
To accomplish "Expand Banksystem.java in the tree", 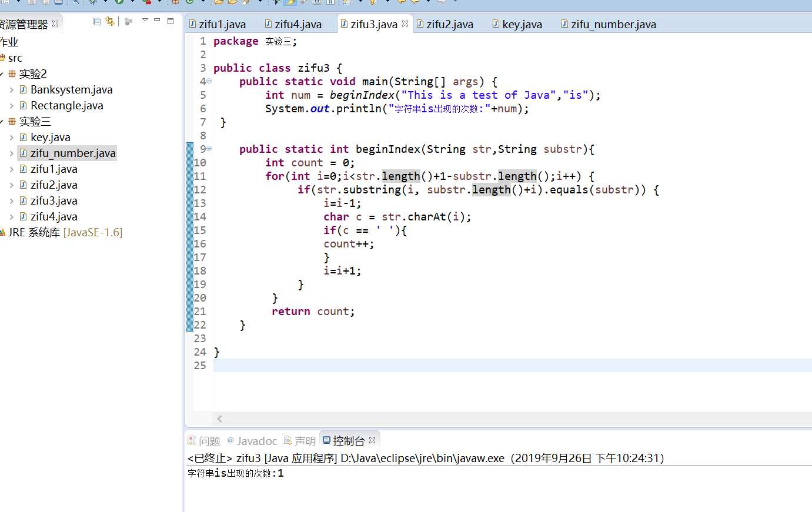I will tap(11, 90).
